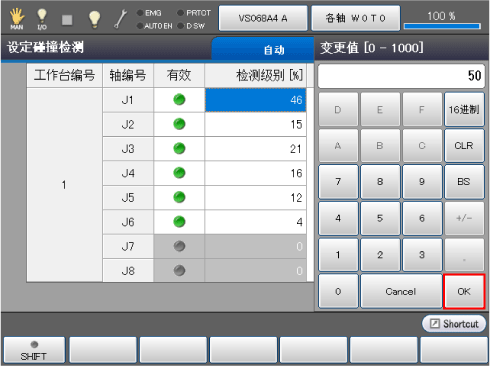Tap the MAN hand mode icon
490x366 pixels.
(x=17, y=19)
